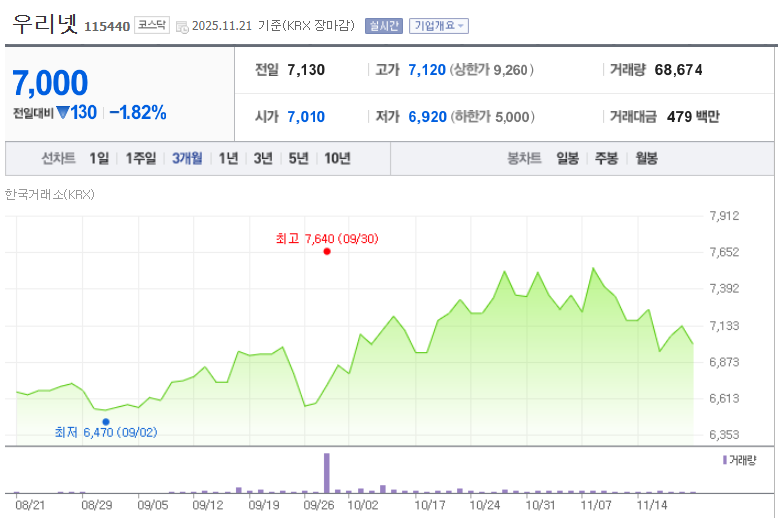Click the 실시간 button
The height and width of the screenshot is (518, 778).
point(384,26)
